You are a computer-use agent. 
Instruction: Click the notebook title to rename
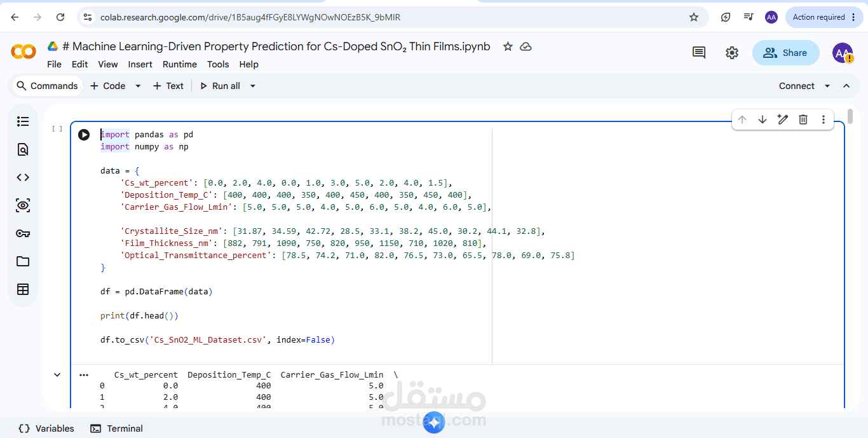[x=276, y=46]
